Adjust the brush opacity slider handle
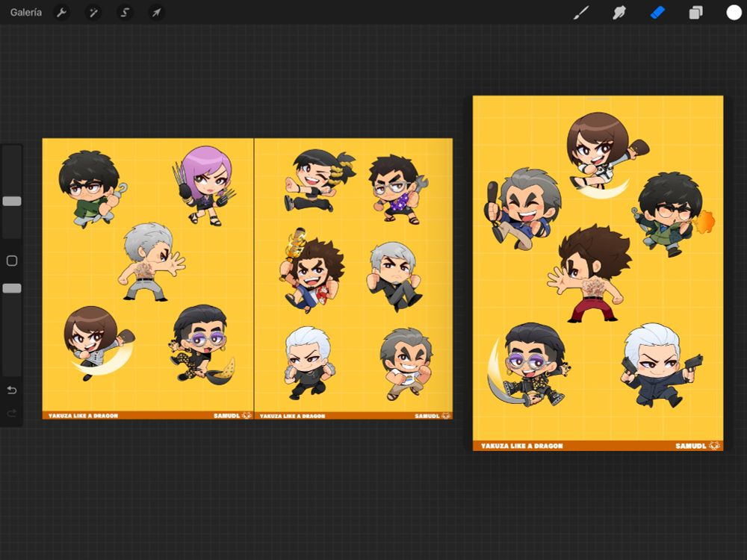The height and width of the screenshot is (560, 747). (12, 288)
